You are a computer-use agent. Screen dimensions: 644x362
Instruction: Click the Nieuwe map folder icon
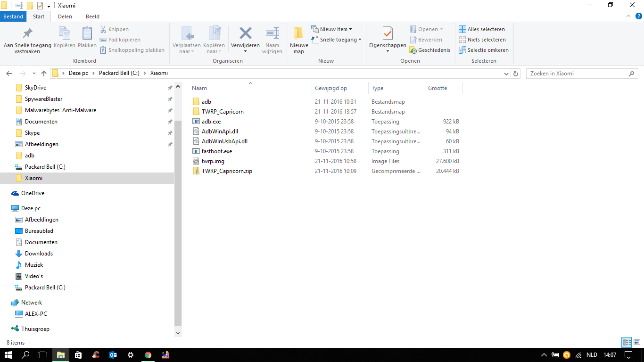point(298,34)
